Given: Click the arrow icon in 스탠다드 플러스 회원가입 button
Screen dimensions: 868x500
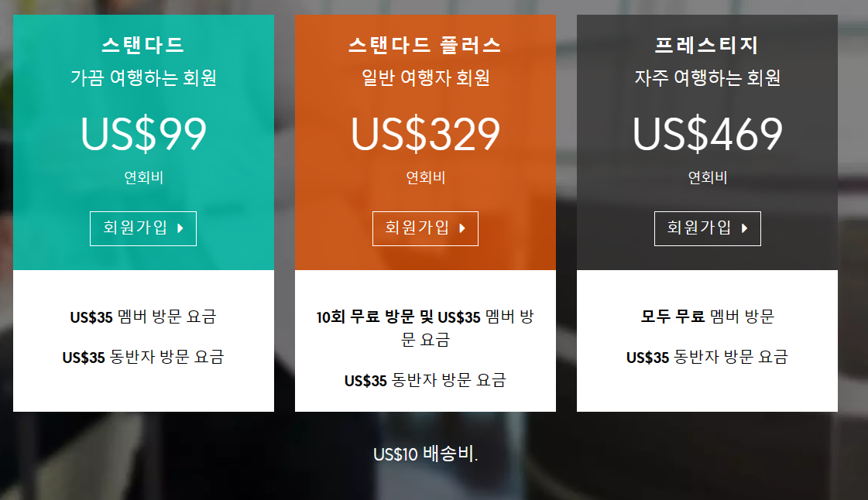Looking at the screenshot, I should 462,228.
